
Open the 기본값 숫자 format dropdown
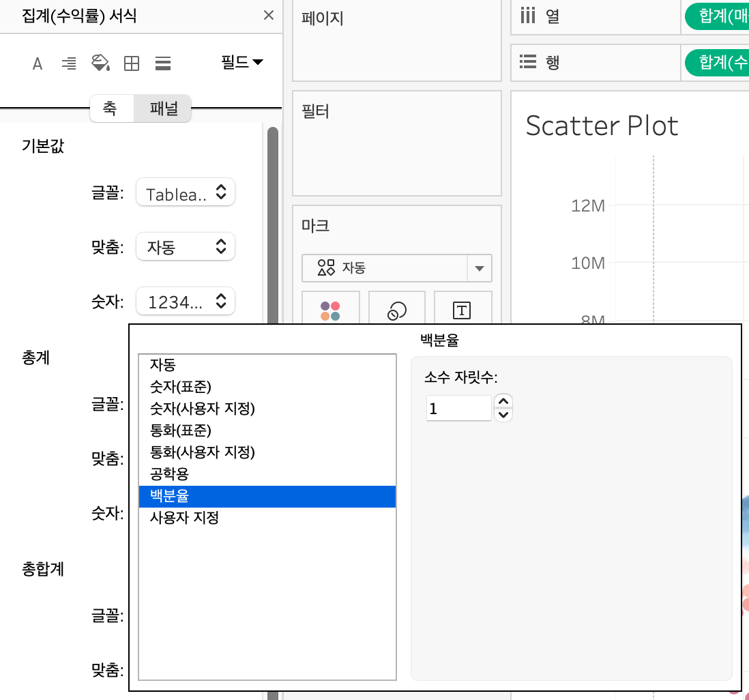pyautogui.click(x=186, y=301)
